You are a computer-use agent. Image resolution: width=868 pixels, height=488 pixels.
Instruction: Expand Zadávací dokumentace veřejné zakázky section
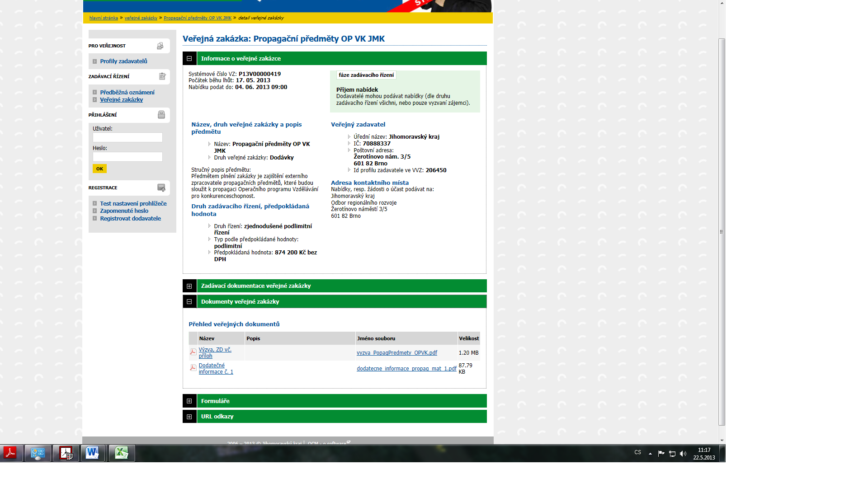pyautogui.click(x=189, y=286)
